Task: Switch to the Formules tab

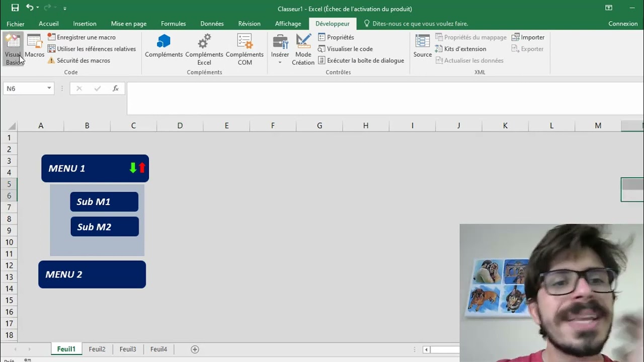Action: pyautogui.click(x=174, y=24)
